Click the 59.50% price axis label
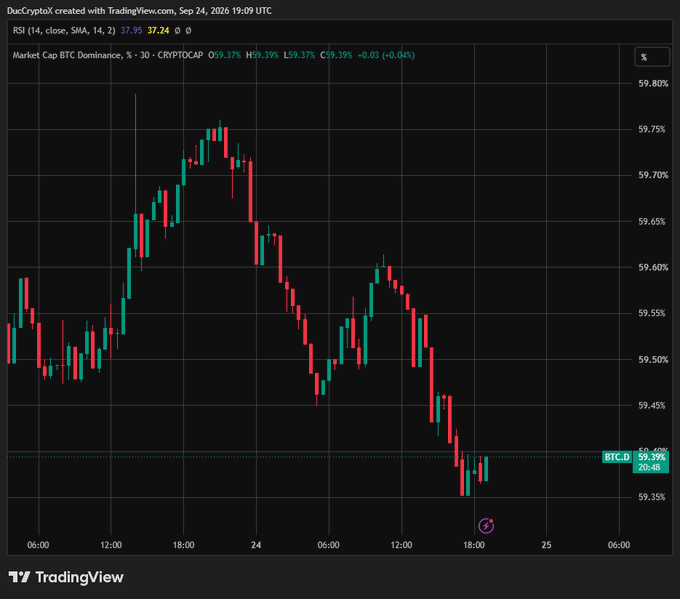This screenshot has width=680, height=599. (x=653, y=360)
